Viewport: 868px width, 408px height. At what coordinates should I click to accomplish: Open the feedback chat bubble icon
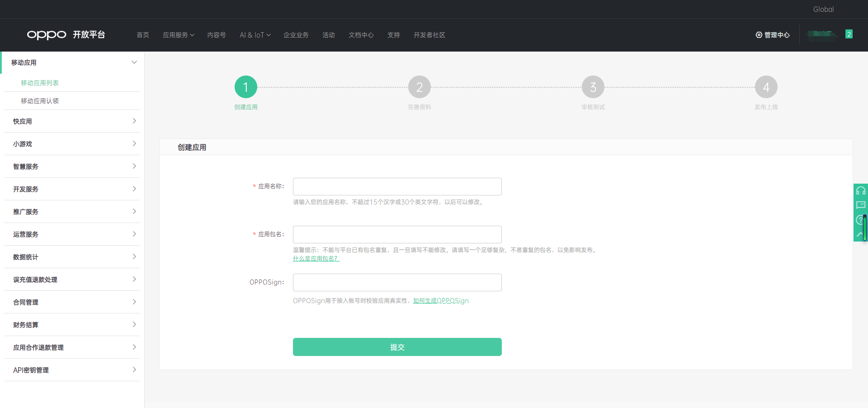point(861,205)
